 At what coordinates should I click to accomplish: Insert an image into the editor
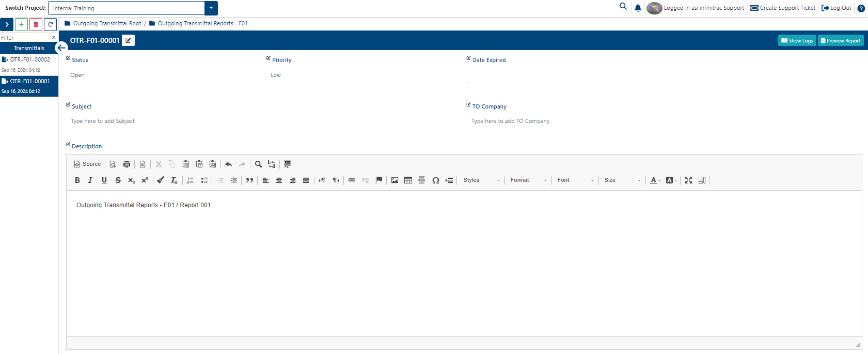pos(395,180)
